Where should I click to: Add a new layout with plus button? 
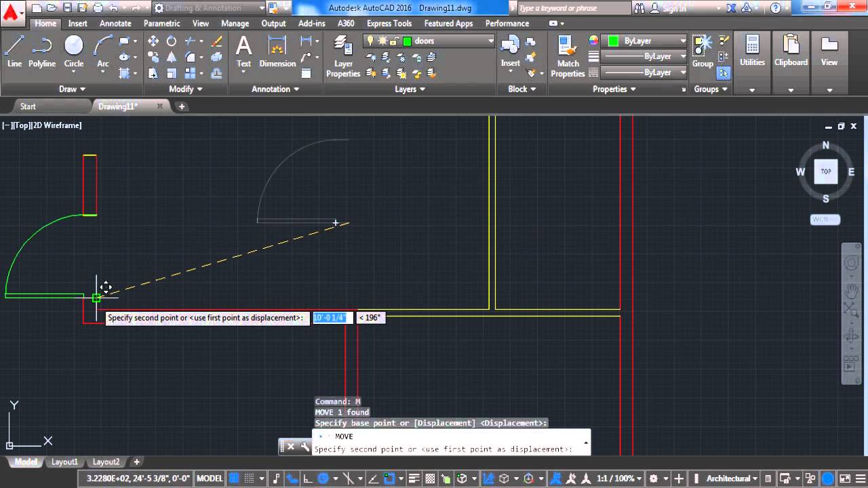tap(136, 462)
